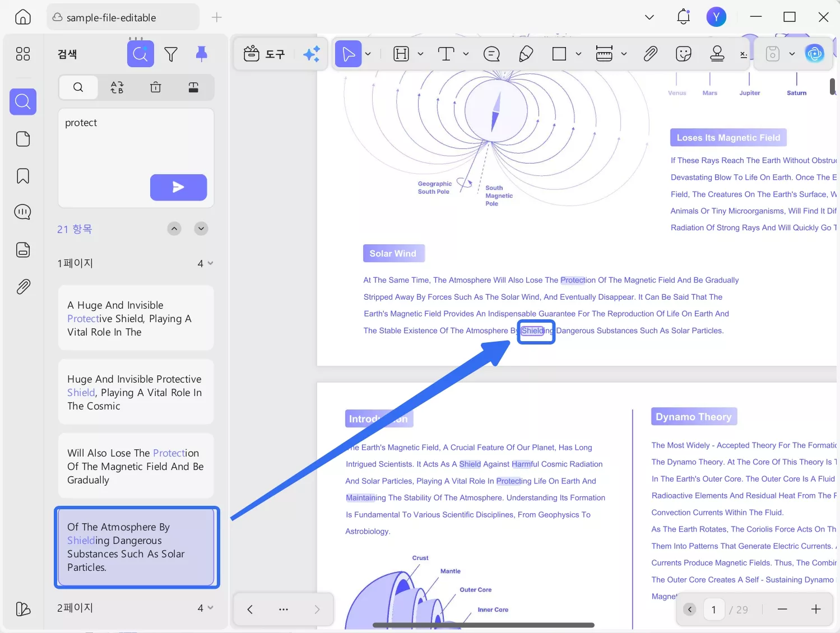Screen dimensions: 840x633
Task: Select the rectangle shape tool
Action: (x=559, y=54)
